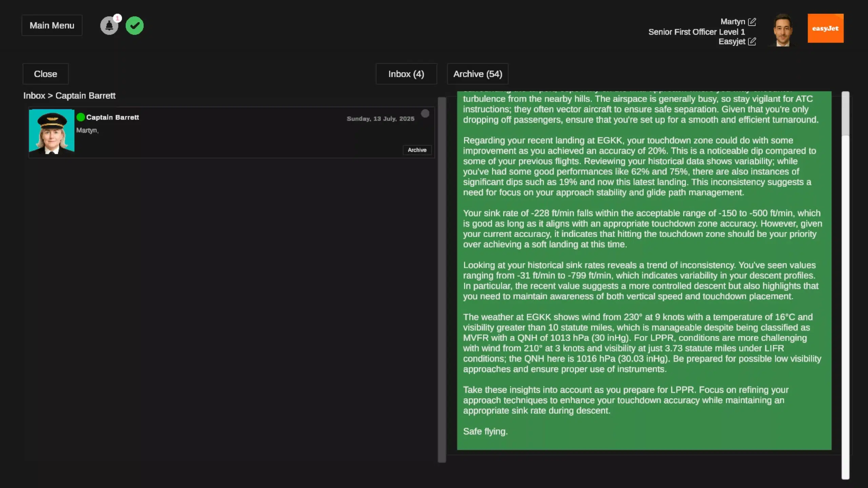The width and height of the screenshot is (868, 488).
Task: Archive the Captain Barrett message
Action: (417, 150)
